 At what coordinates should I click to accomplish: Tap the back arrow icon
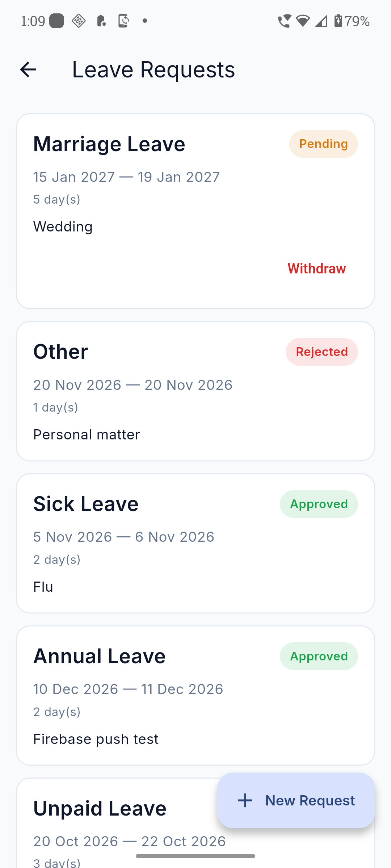pos(28,69)
